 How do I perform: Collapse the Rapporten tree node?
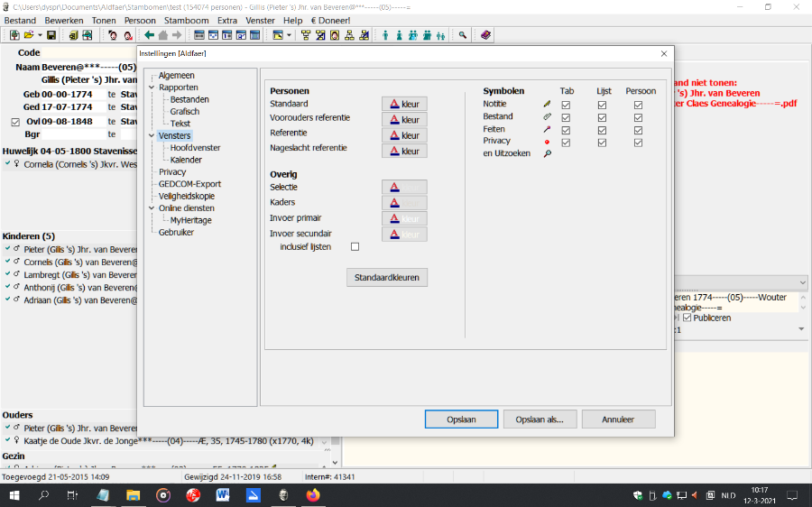pos(152,88)
